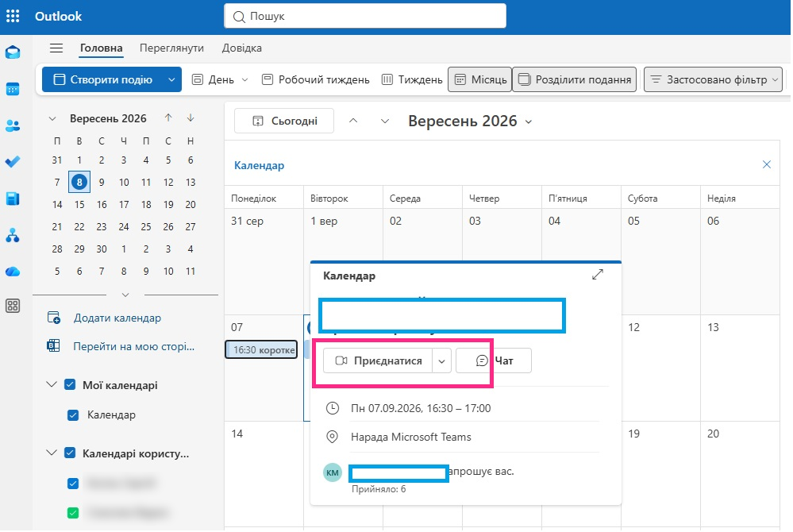Switch to День view
793x532 pixels.
tap(214, 79)
